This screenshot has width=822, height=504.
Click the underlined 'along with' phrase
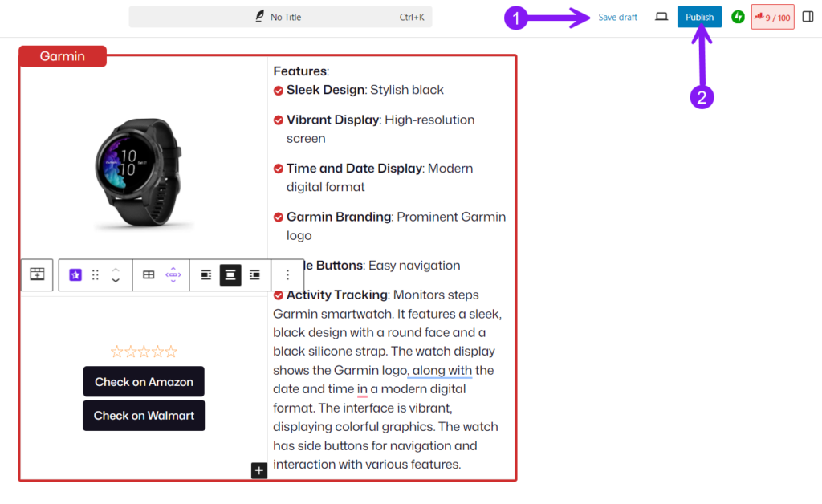coord(442,371)
